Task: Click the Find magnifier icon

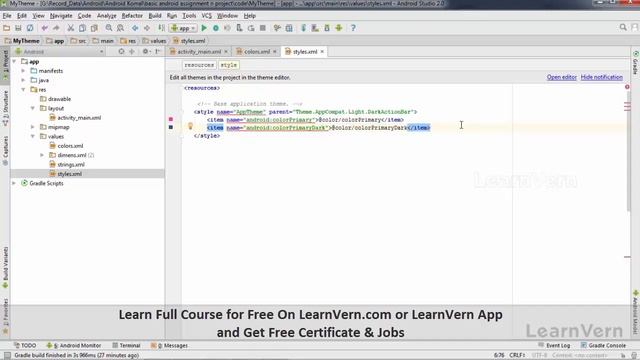Action: pyautogui.click(x=109, y=28)
